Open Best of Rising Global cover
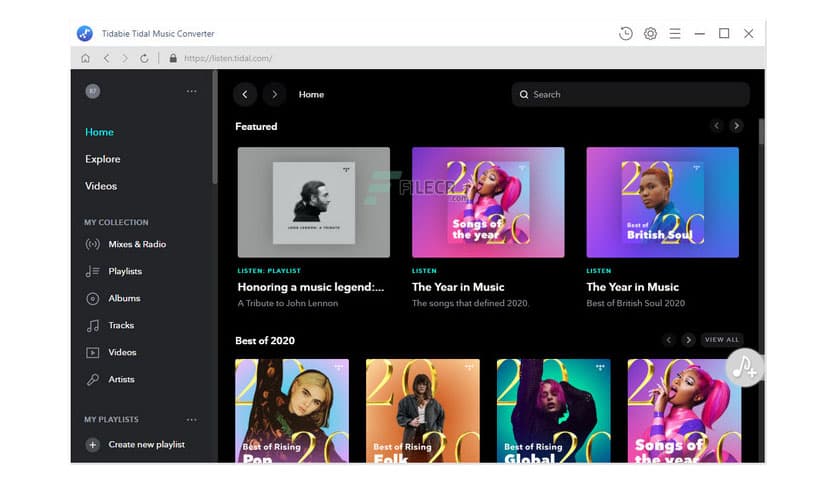 click(553, 411)
